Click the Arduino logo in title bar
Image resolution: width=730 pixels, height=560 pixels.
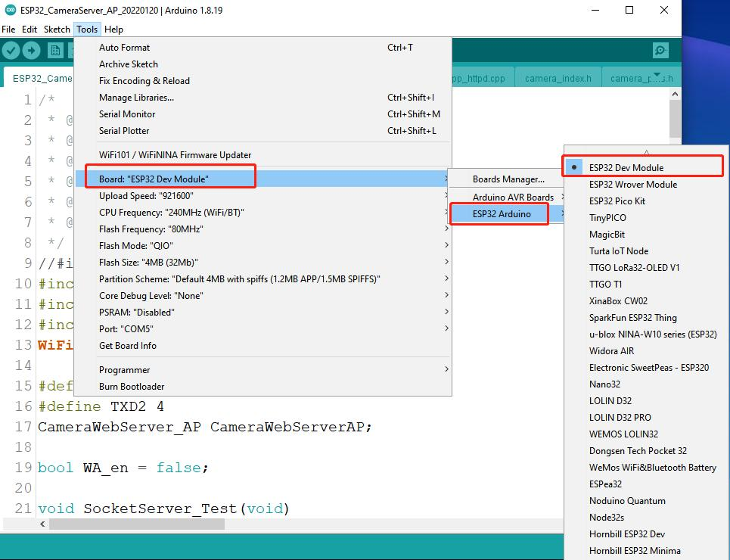(10, 10)
